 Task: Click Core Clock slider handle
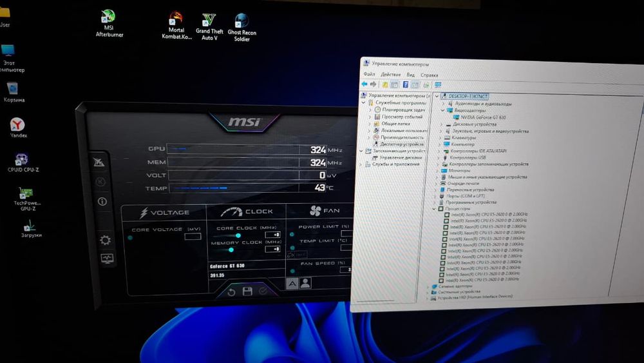(x=238, y=235)
